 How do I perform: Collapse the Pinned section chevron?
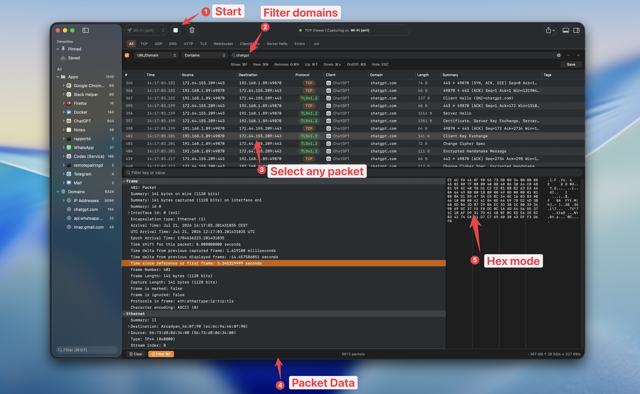click(x=58, y=49)
